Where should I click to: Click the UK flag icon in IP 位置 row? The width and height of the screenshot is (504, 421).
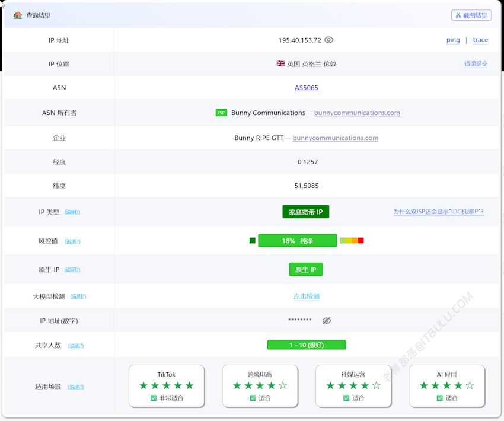(x=280, y=63)
